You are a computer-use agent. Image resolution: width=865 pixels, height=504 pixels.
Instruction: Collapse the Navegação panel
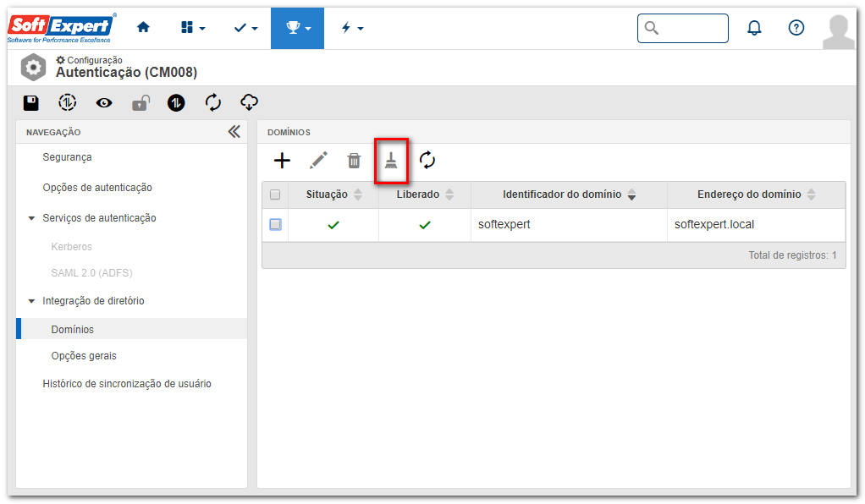pos(234,132)
